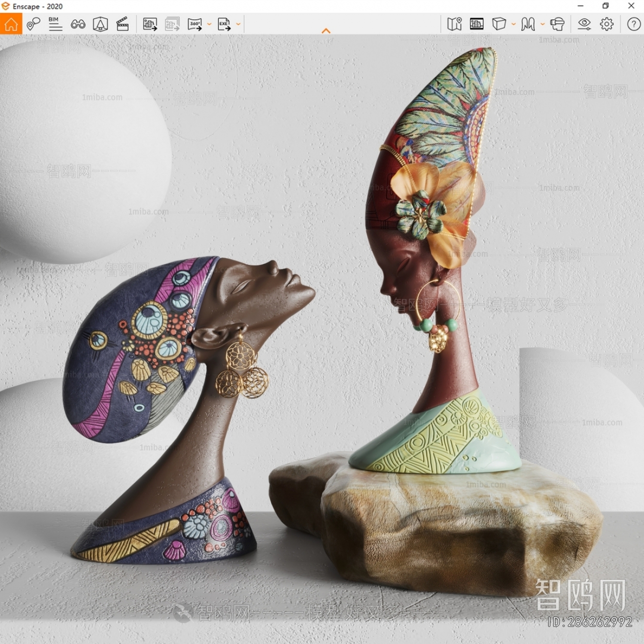Open the collaborative annotations tool
Screen dimensions: 644x644
point(33,24)
